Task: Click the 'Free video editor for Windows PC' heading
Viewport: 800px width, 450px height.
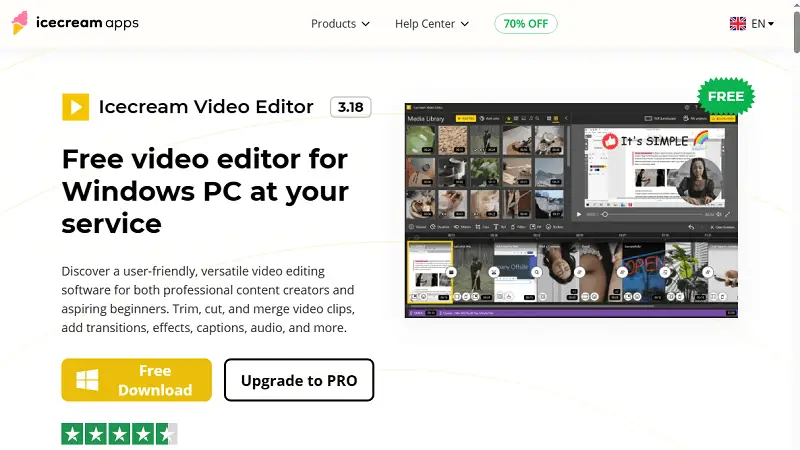Action: pos(206,191)
